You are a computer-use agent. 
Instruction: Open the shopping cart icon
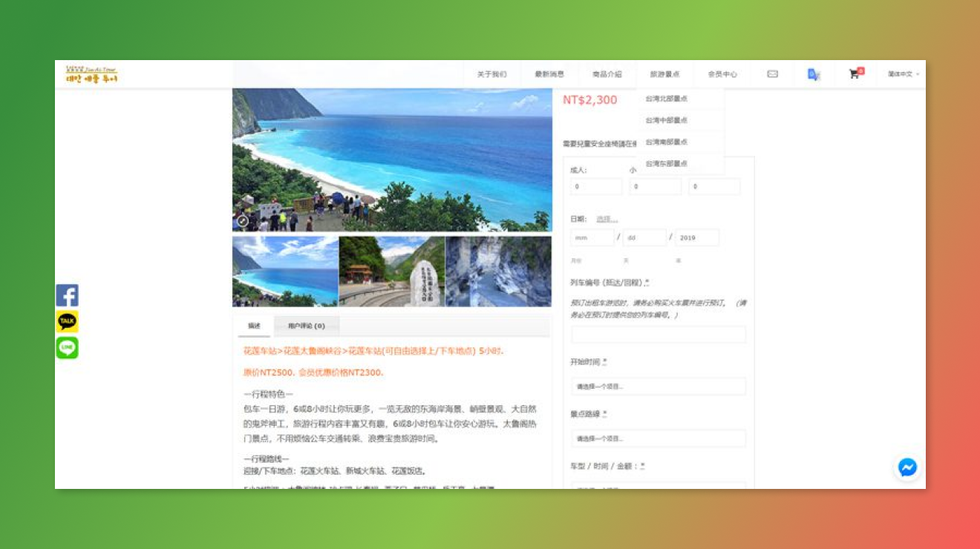point(855,74)
